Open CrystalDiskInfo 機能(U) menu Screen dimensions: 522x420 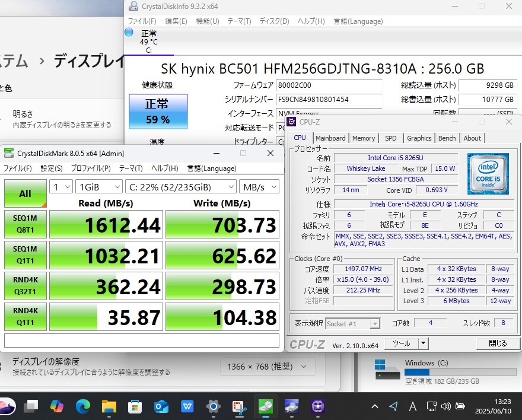(208, 21)
